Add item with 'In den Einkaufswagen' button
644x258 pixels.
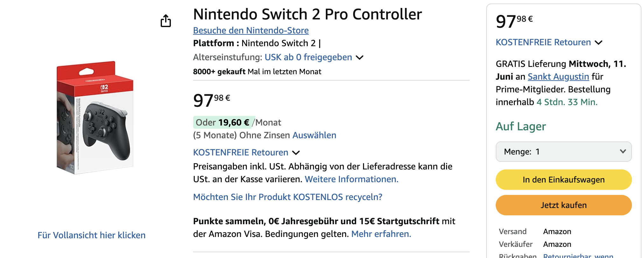click(x=563, y=180)
